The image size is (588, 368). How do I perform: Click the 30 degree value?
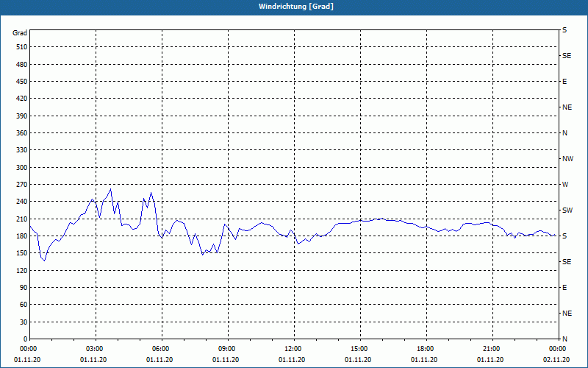[x=24, y=322]
